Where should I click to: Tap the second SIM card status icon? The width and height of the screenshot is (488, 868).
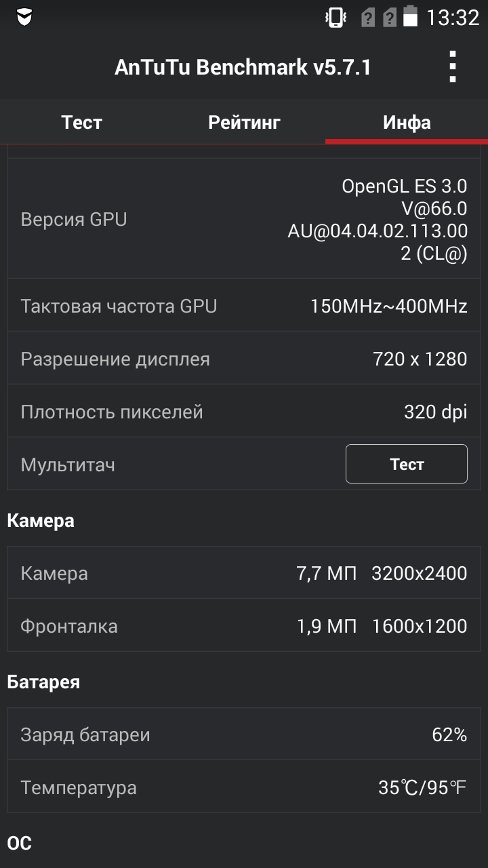(x=389, y=17)
